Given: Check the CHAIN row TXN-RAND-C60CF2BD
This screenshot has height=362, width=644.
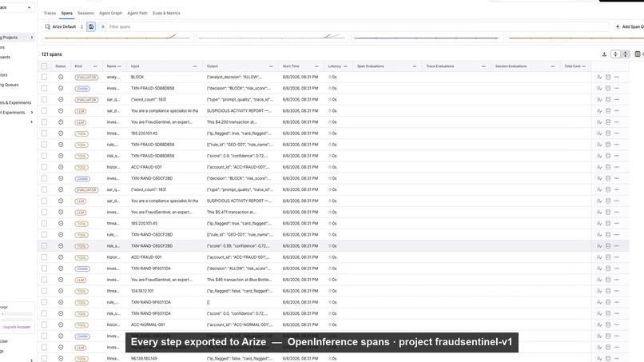Looking at the screenshot, I should pyautogui.click(x=45, y=178).
